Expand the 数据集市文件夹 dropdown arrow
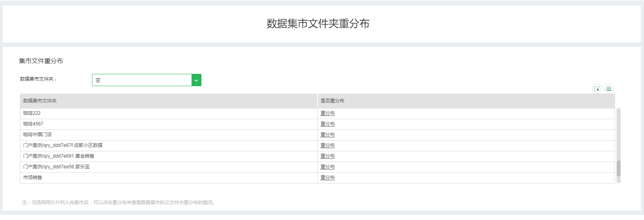Image resolution: width=644 pixels, height=220 pixels. click(196, 80)
